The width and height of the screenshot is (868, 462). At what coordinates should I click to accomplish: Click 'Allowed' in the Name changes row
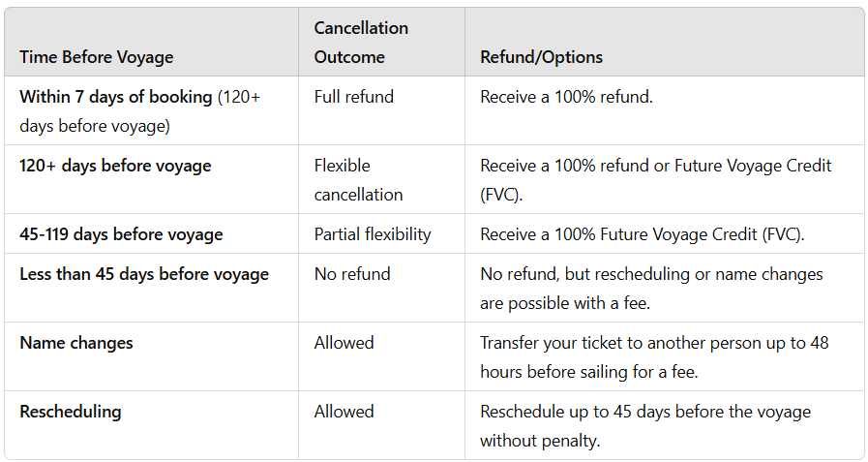coord(344,343)
